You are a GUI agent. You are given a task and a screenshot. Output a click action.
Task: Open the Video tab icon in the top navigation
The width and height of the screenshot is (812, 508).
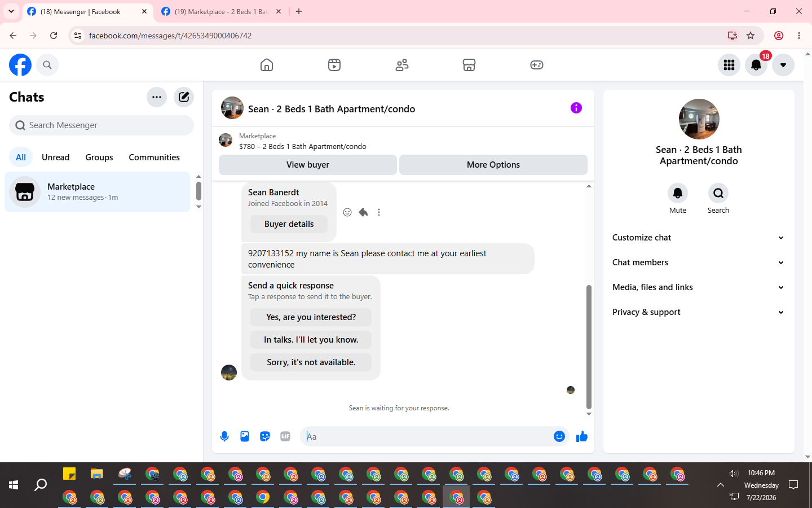click(334, 65)
